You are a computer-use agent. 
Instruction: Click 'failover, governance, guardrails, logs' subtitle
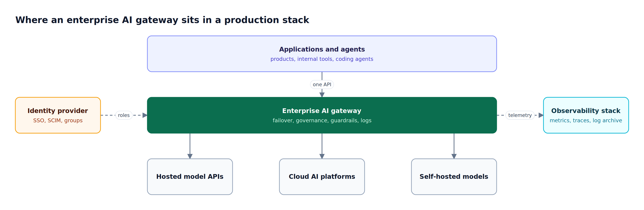point(322,121)
